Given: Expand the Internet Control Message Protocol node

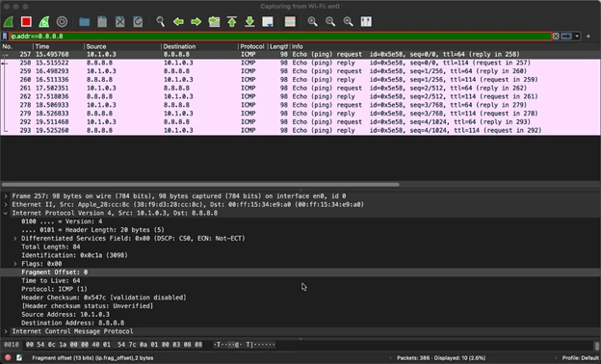Looking at the screenshot, I should 6,331.
